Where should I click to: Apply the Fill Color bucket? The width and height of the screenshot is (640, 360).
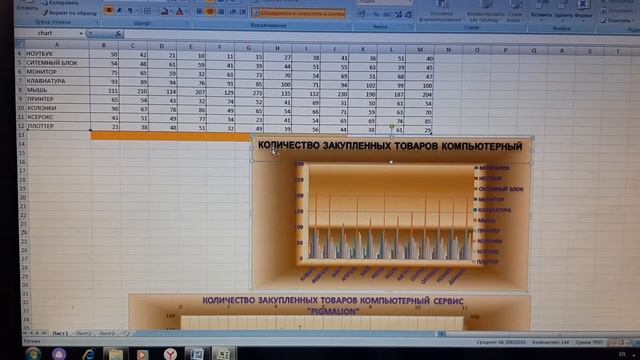tap(164, 11)
